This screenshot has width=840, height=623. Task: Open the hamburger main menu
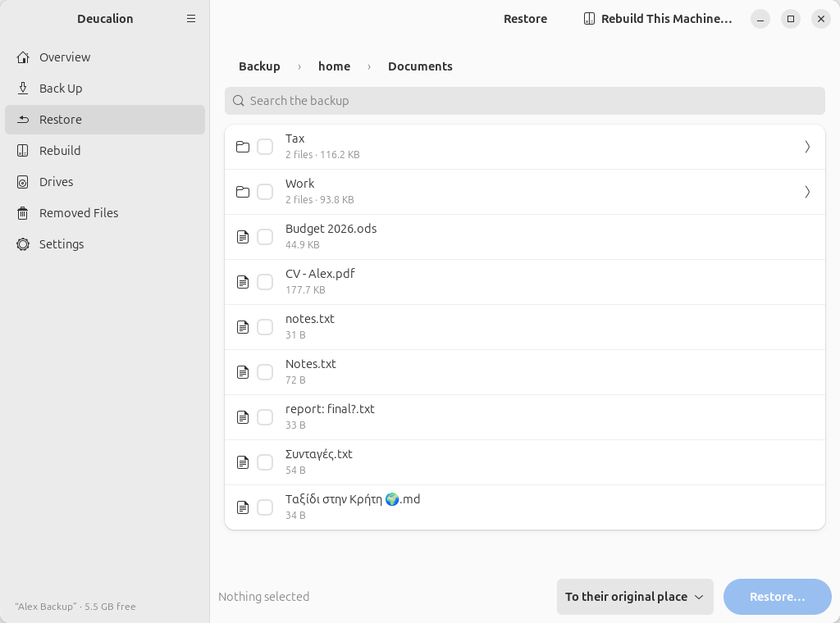pos(191,19)
